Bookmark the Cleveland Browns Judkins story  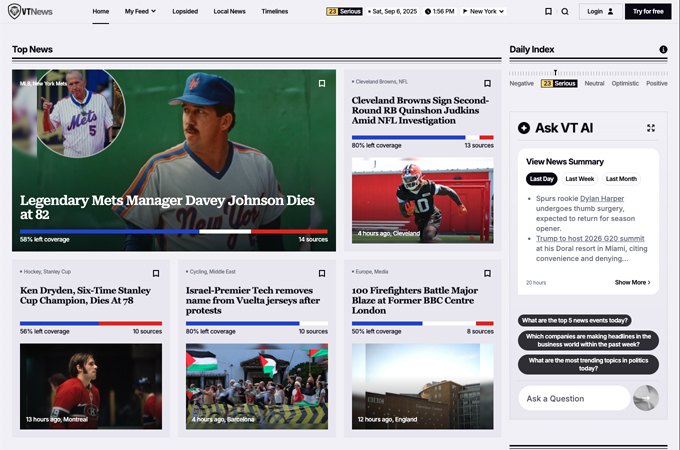[x=487, y=83]
